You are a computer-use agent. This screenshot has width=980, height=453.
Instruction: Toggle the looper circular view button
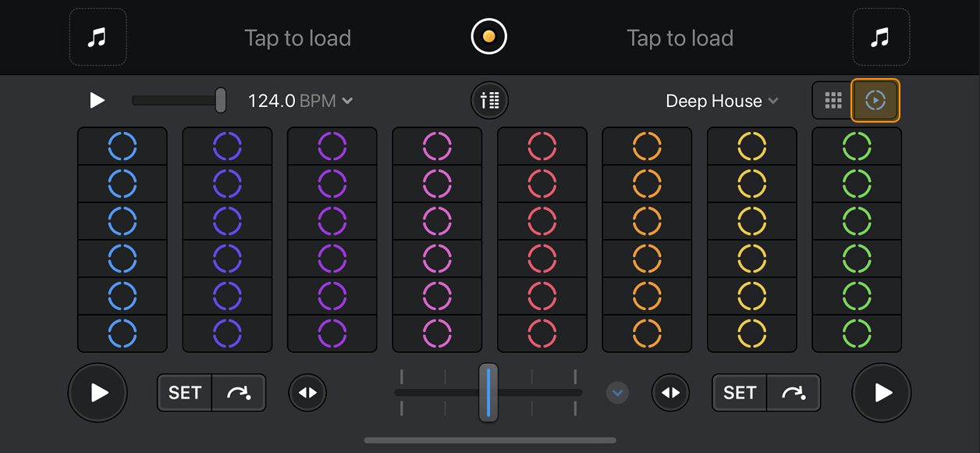pyautogui.click(x=875, y=100)
